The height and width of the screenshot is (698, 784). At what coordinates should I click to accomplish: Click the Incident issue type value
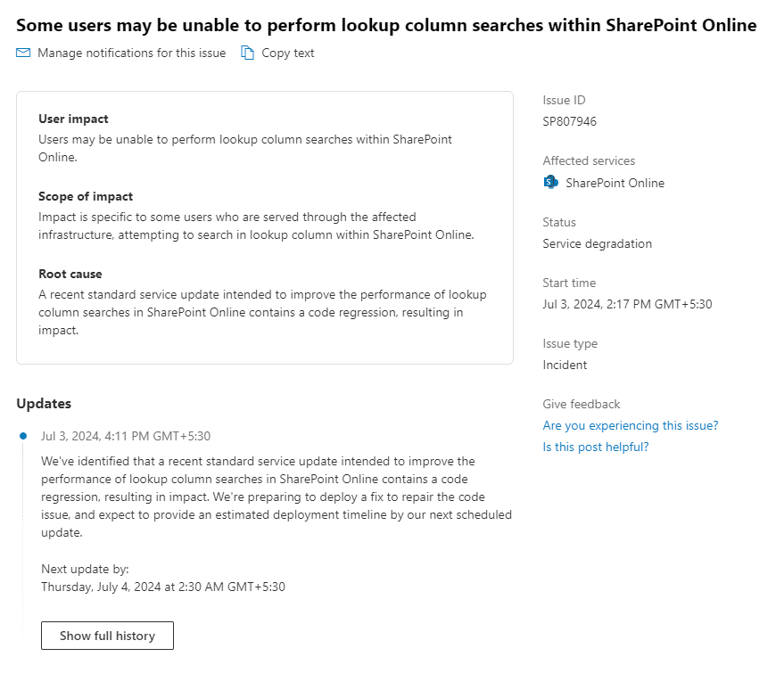tap(565, 365)
